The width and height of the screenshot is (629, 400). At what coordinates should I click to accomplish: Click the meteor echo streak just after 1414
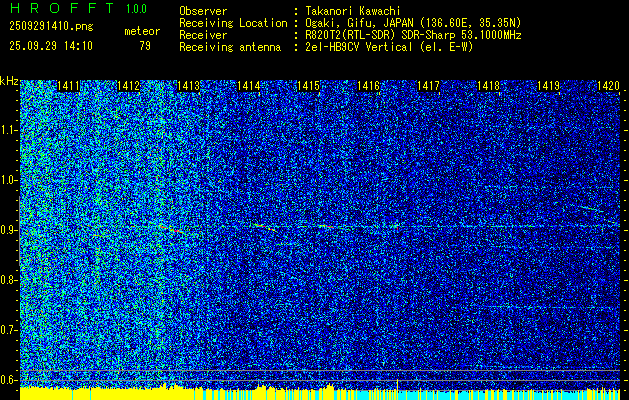click(x=265, y=227)
